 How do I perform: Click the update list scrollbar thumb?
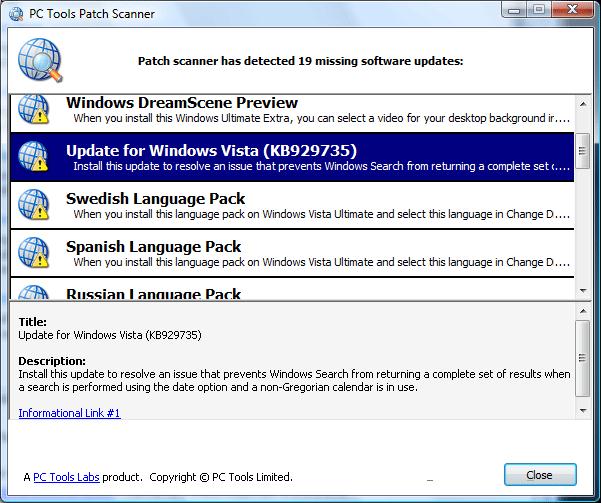pyautogui.click(x=582, y=152)
